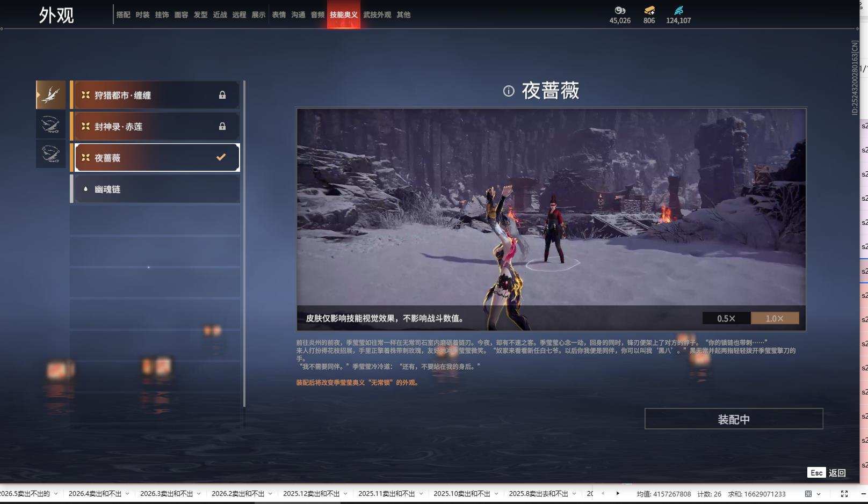Viewport: 868px width, 504px height.
Task: Click the 计数: 26 status value
Action: tap(709, 494)
